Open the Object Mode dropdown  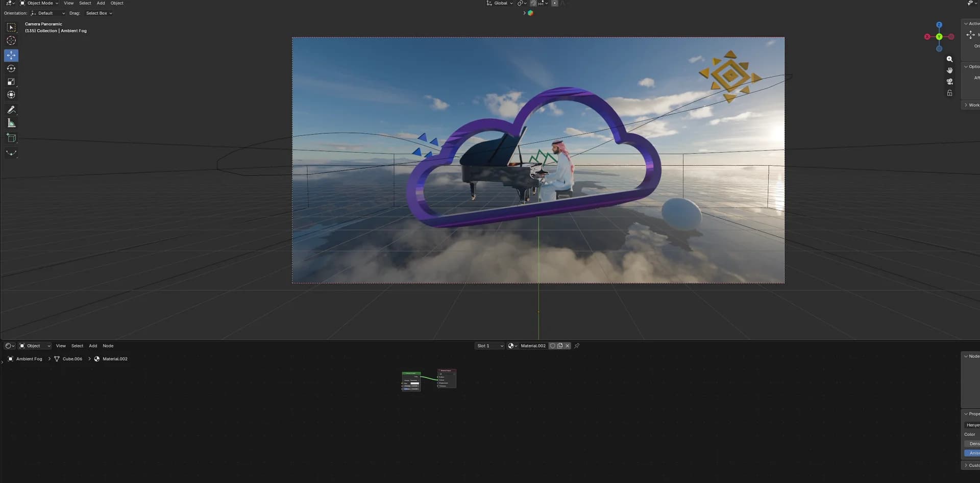(39, 3)
